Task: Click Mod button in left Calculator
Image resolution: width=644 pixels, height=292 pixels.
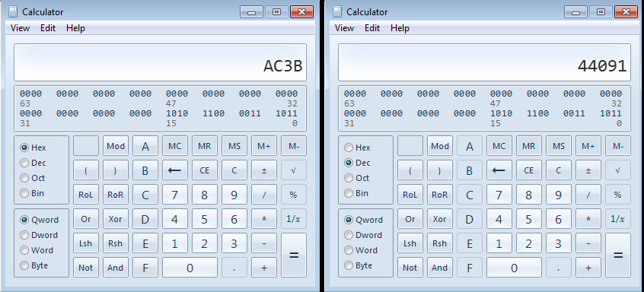Action: point(116,146)
